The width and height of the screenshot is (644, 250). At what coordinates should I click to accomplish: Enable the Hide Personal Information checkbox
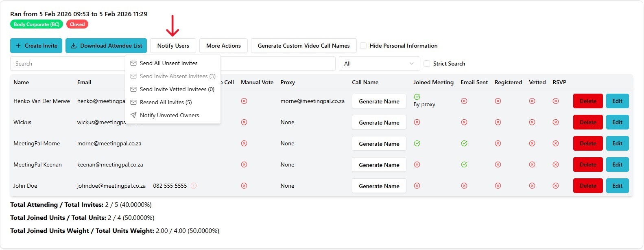pyautogui.click(x=363, y=46)
